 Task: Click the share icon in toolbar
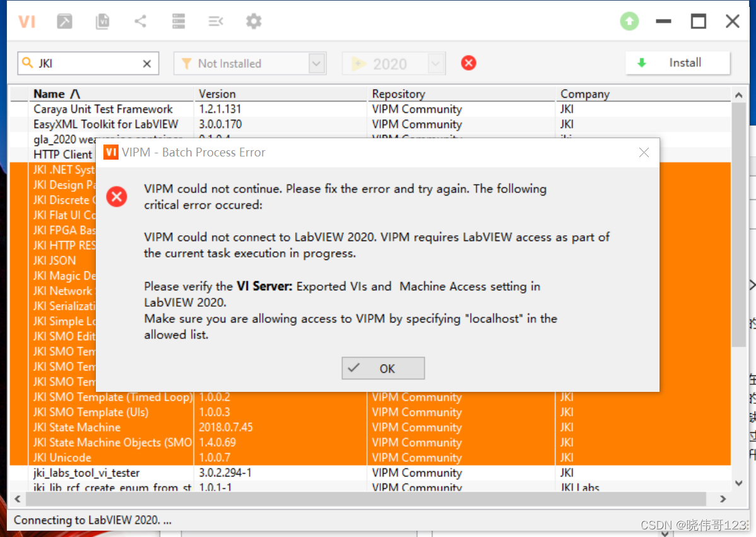(x=141, y=21)
